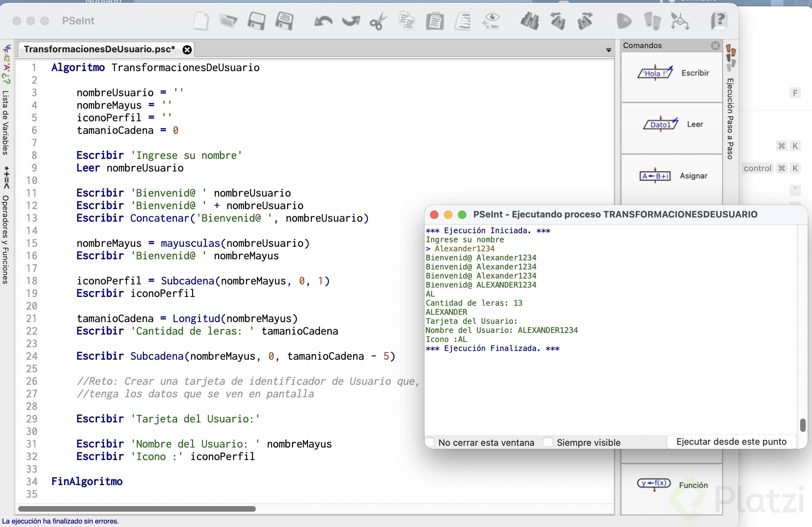The width and height of the screenshot is (812, 527).
Task: Enable No cerrar esta ventana checkbox
Action: point(430,442)
